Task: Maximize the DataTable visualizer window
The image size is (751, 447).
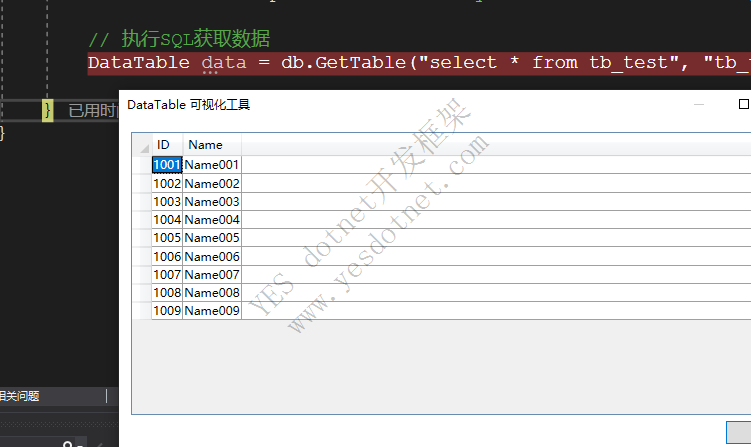Action: [x=743, y=104]
